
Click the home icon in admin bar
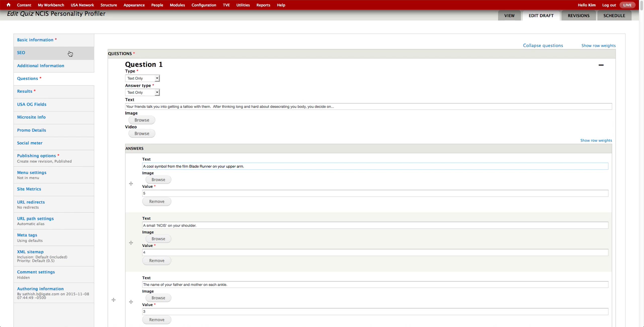(x=9, y=5)
